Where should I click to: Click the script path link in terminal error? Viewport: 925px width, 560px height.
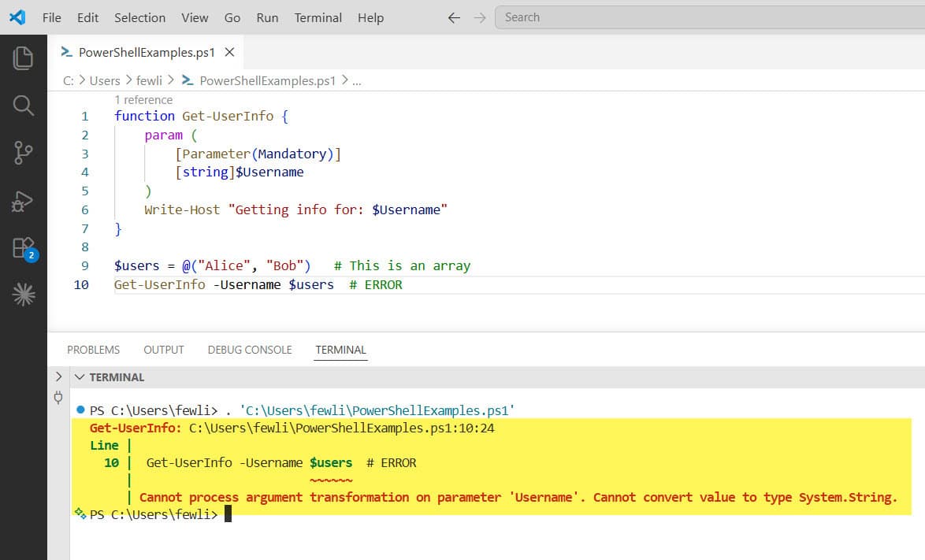[x=342, y=428]
